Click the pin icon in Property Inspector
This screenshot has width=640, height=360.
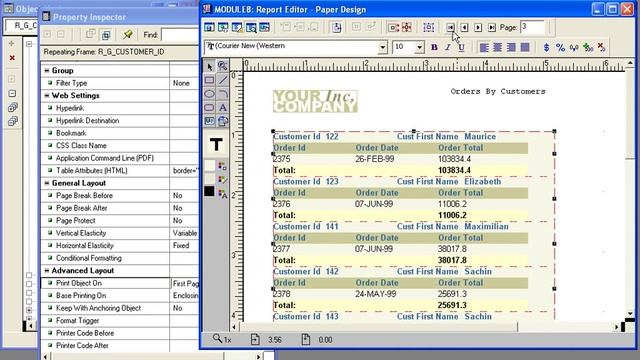click(x=128, y=35)
